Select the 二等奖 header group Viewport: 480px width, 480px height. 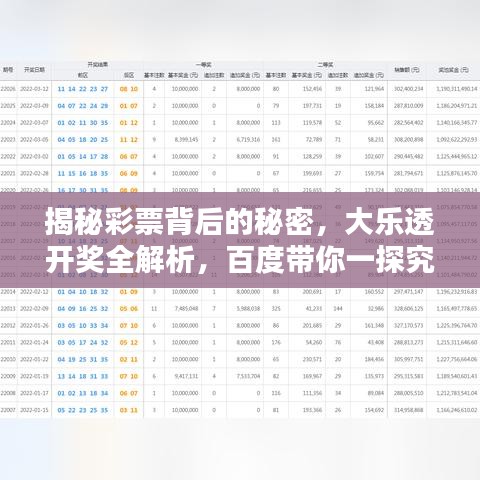(x=325, y=64)
